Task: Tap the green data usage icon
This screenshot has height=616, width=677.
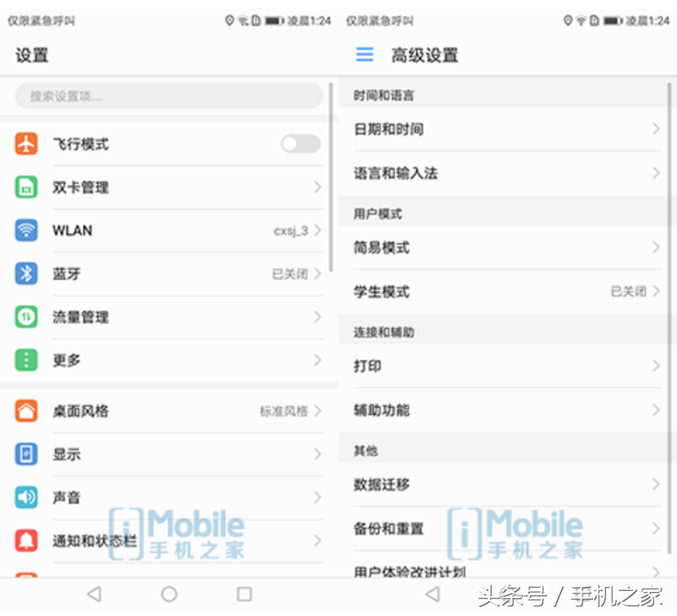Action: 26,317
